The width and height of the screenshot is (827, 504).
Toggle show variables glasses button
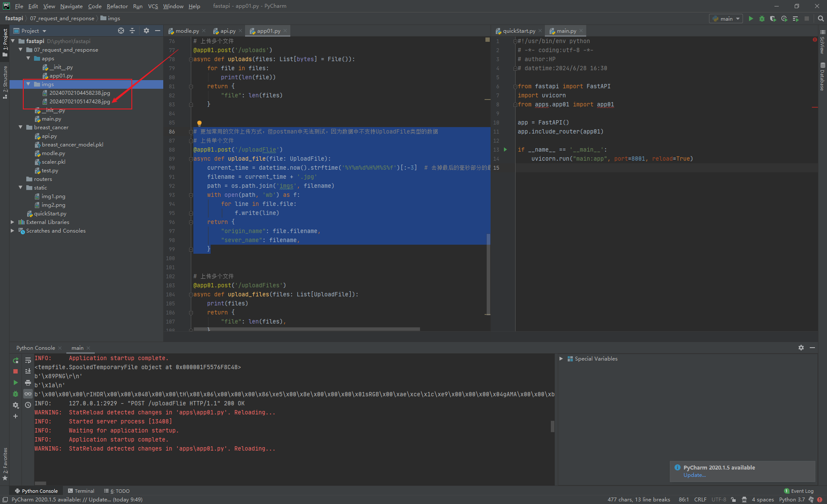pyautogui.click(x=28, y=394)
